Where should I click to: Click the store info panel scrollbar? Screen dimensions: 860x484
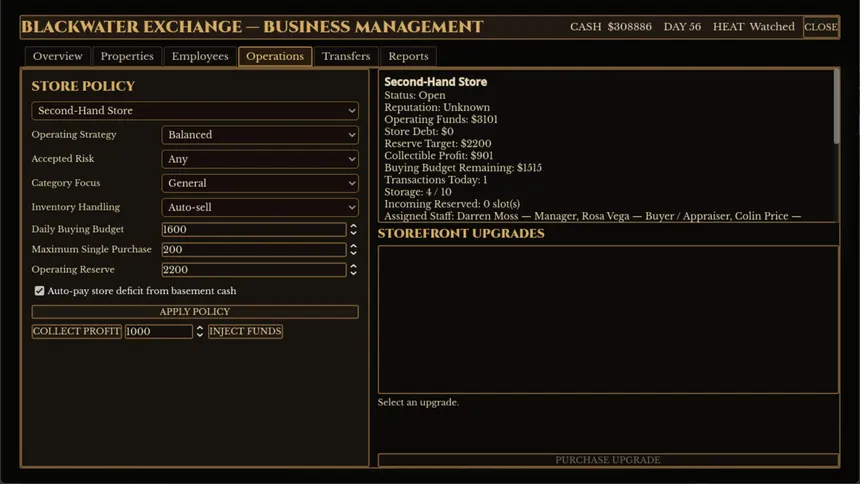pyautogui.click(x=836, y=107)
